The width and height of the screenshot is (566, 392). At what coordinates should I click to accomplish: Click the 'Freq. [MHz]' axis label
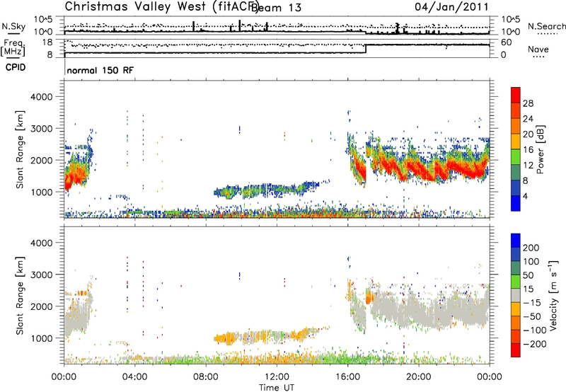pyautogui.click(x=13, y=47)
